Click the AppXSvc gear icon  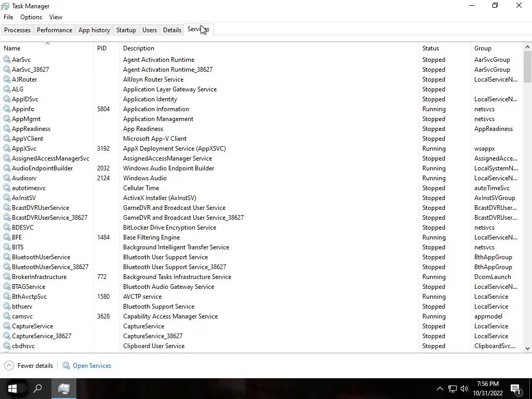[6, 149]
